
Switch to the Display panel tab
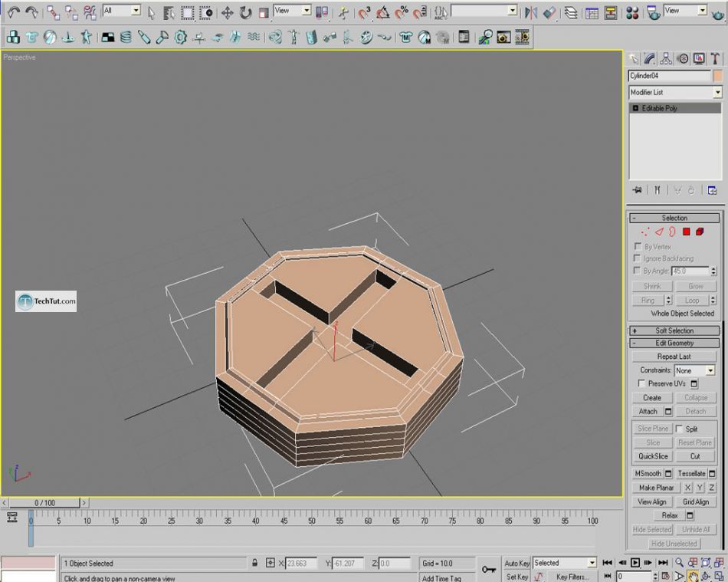(699, 58)
